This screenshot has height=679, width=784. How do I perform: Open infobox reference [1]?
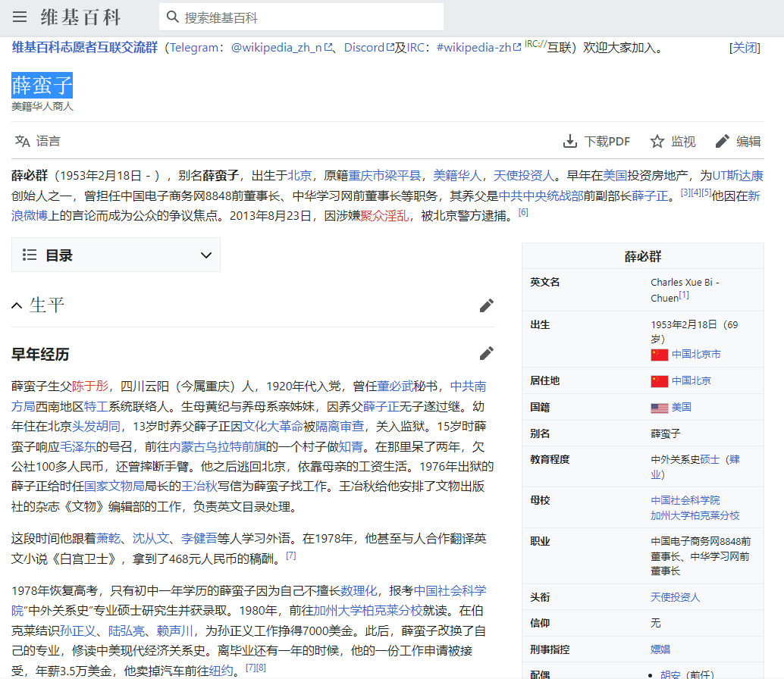(x=684, y=296)
